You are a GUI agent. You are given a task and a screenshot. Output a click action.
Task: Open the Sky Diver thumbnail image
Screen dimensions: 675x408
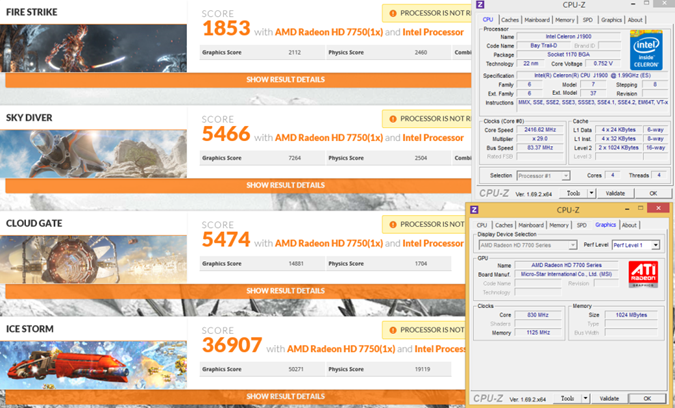coord(93,154)
